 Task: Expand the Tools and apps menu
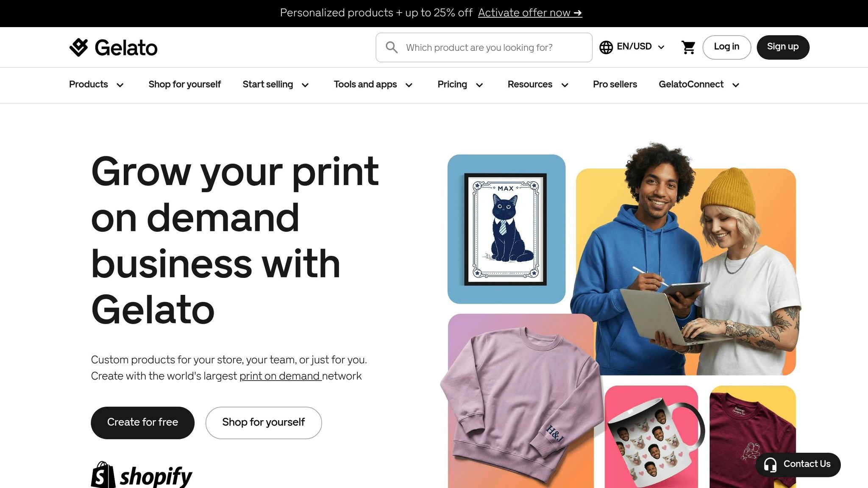tap(373, 85)
